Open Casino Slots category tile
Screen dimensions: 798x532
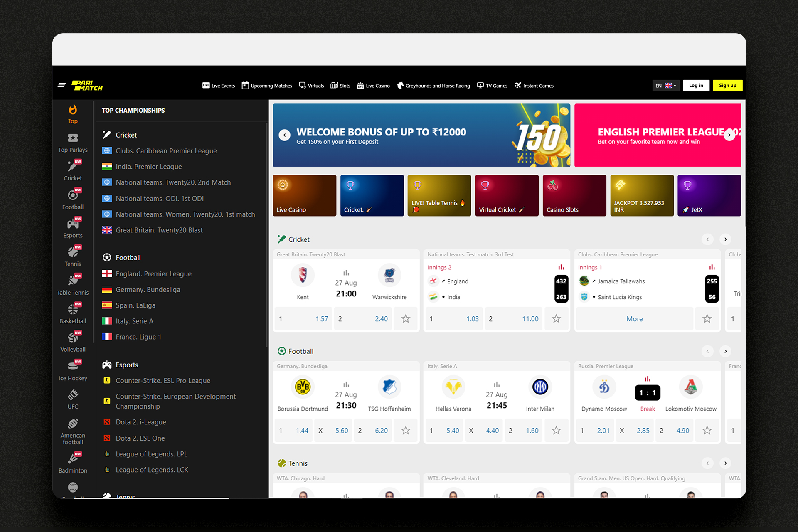574,195
